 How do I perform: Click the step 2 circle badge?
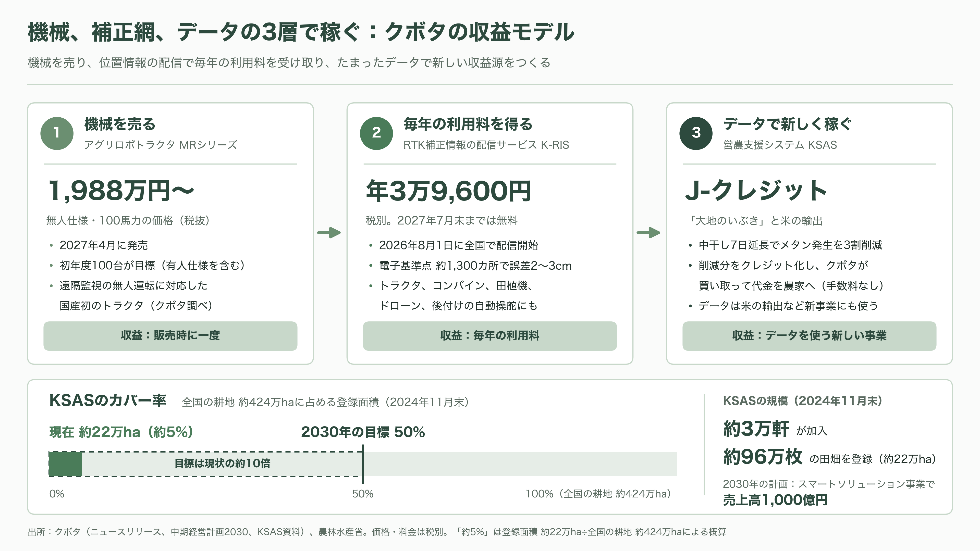click(376, 133)
